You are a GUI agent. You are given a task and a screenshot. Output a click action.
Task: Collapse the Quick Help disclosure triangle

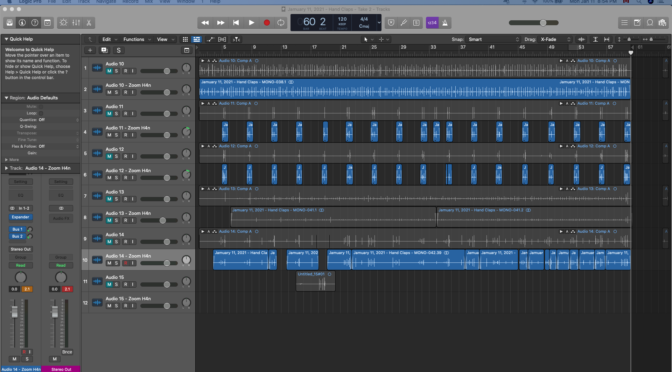point(6,39)
